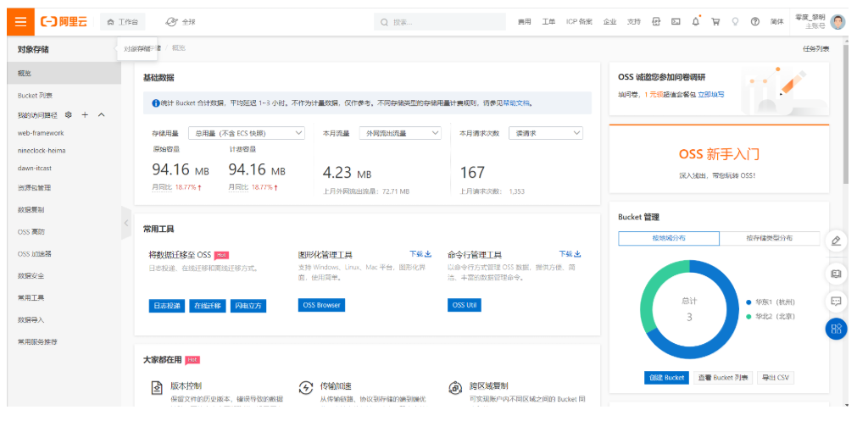Click the OSS 新手入门 banner
Screen dimensions: 868x421
[x=719, y=159]
